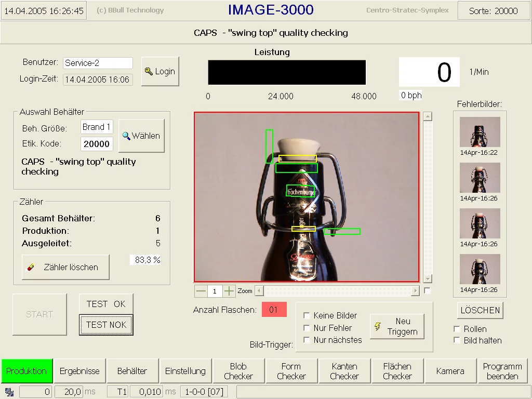Open the first Fehlerbilder thumbnail 14Apr-16:22

[480, 133]
